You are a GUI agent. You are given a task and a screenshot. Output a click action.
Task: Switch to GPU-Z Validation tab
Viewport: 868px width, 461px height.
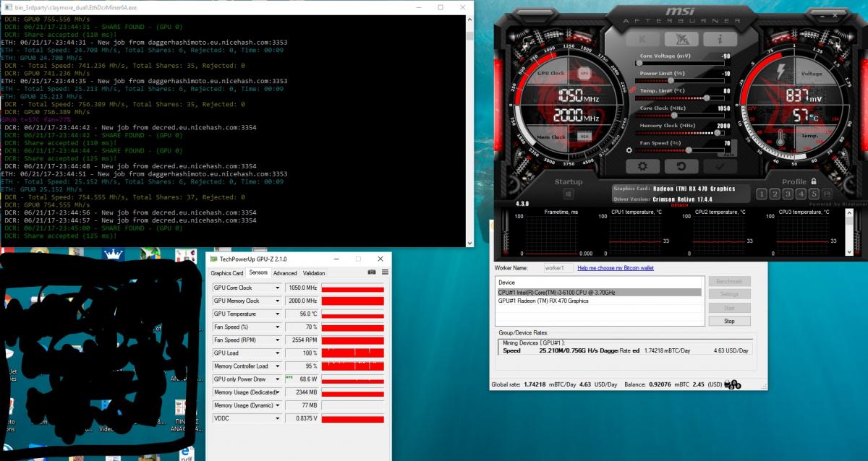pos(314,273)
